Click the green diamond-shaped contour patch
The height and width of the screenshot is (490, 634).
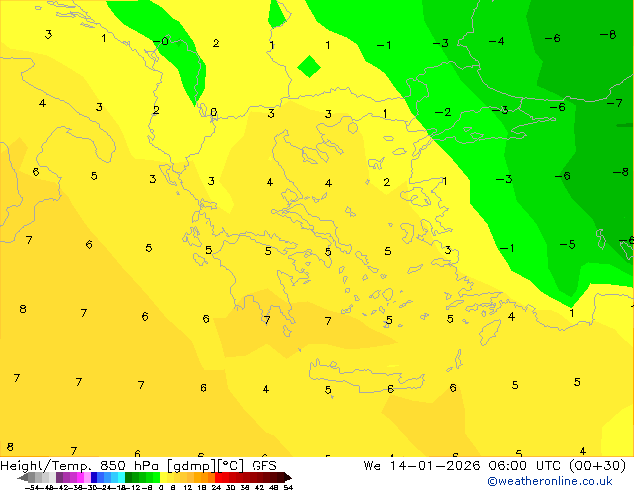[x=309, y=66]
